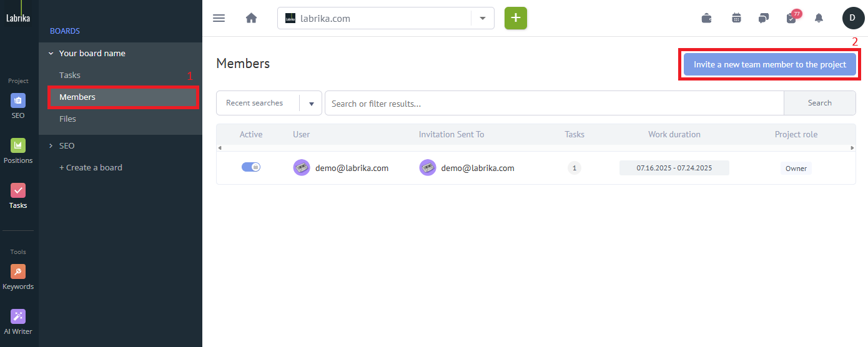
Task: Click the green plus add button
Action: [x=515, y=18]
